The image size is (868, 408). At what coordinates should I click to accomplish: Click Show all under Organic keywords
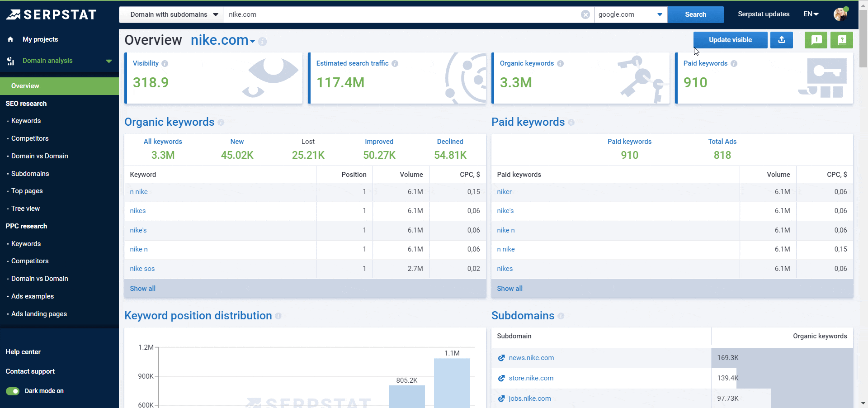[x=143, y=289]
